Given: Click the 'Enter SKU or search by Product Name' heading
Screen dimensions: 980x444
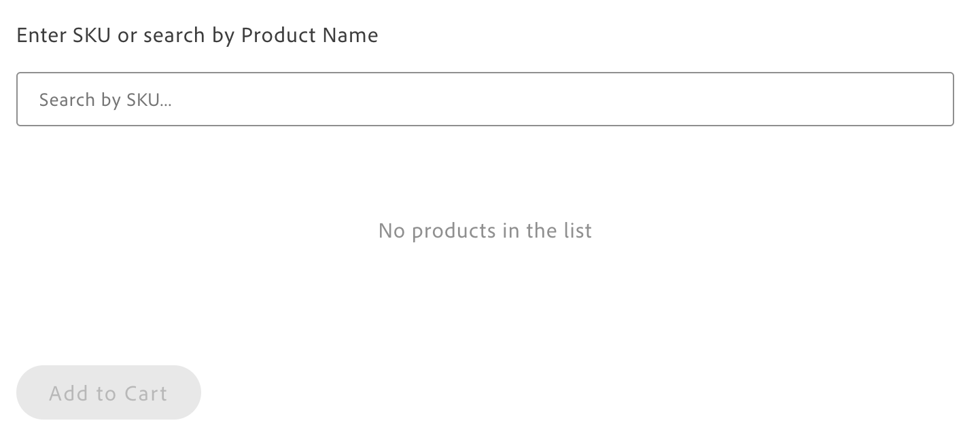Looking at the screenshot, I should coord(197,35).
